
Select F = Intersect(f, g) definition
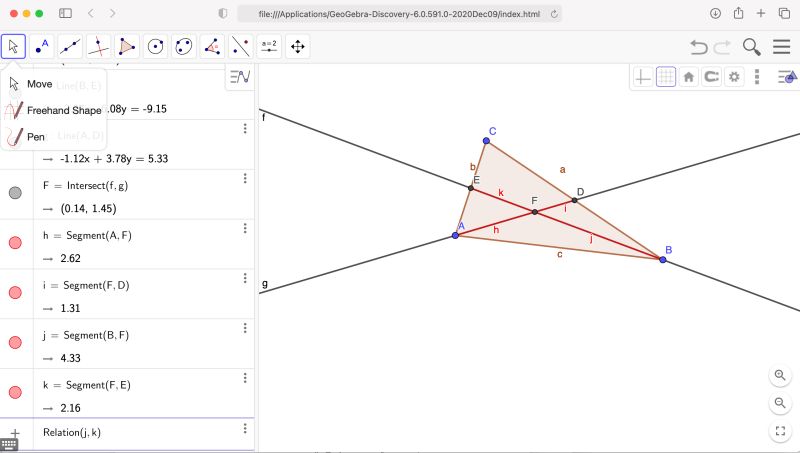pyautogui.click(x=85, y=186)
